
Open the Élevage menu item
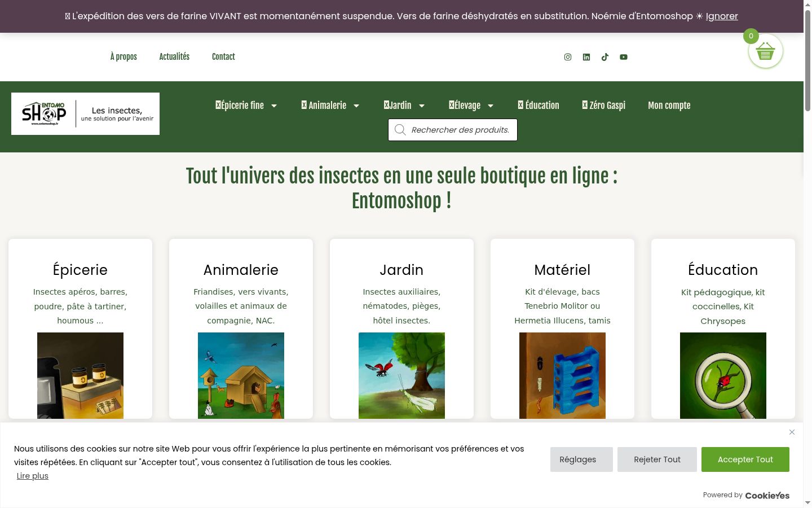click(465, 106)
